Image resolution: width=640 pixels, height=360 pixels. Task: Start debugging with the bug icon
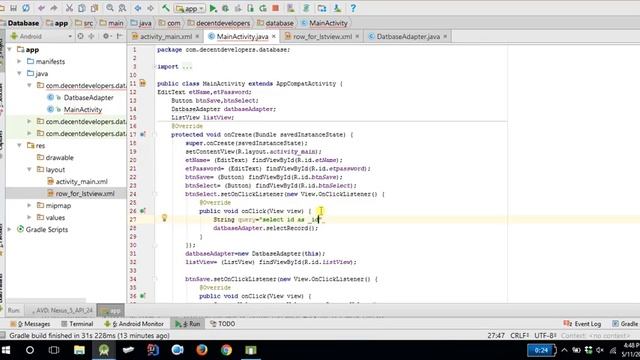pos(225,8)
